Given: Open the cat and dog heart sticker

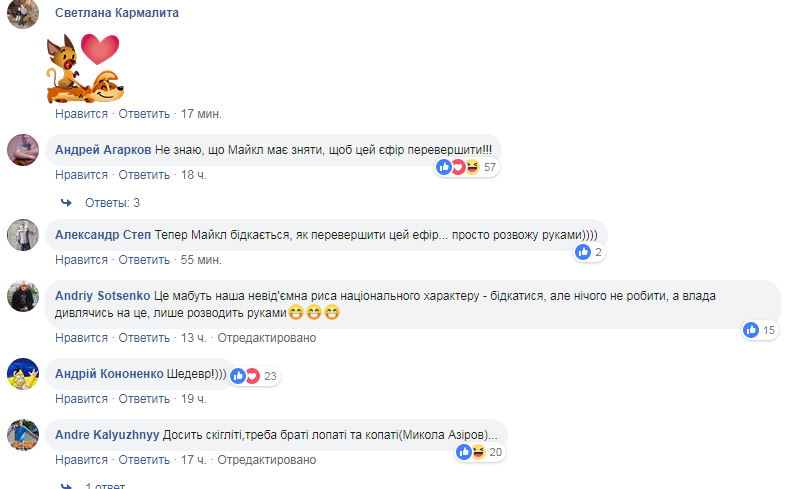Looking at the screenshot, I should click(84, 68).
